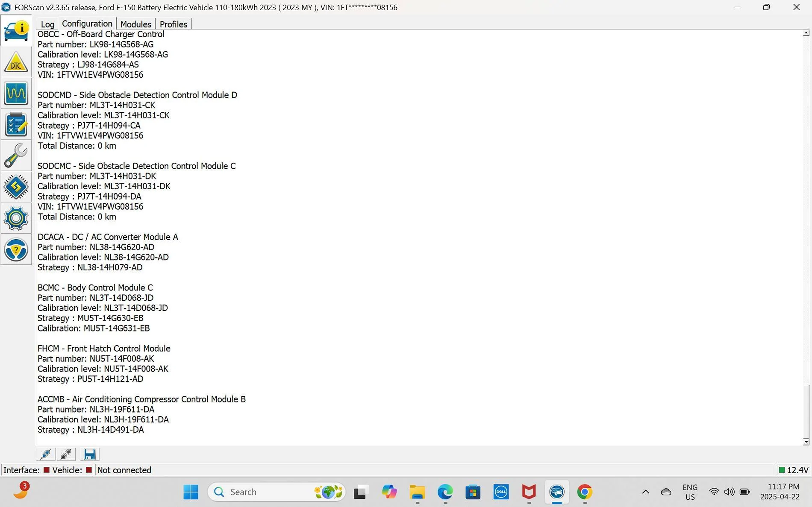Open McAfee from the taskbar
Viewport: 812px width, 507px height.
point(529,492)
